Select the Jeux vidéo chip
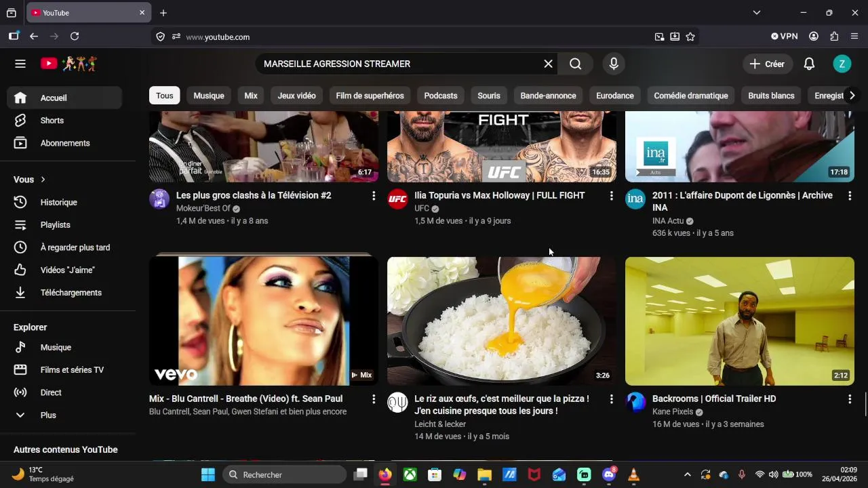 coord(296,96)
